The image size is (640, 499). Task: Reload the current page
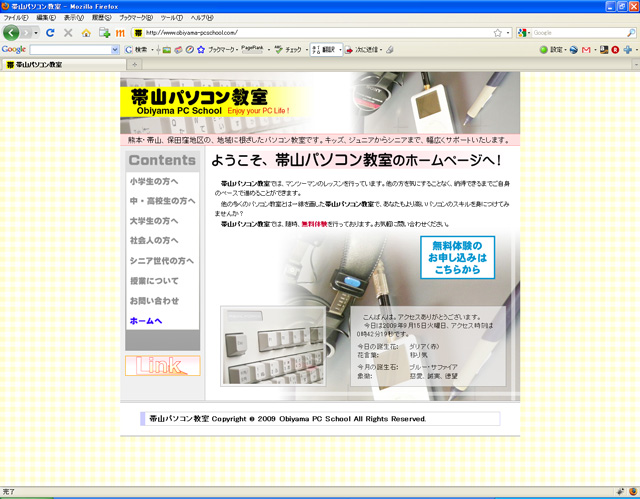[50, 33]
